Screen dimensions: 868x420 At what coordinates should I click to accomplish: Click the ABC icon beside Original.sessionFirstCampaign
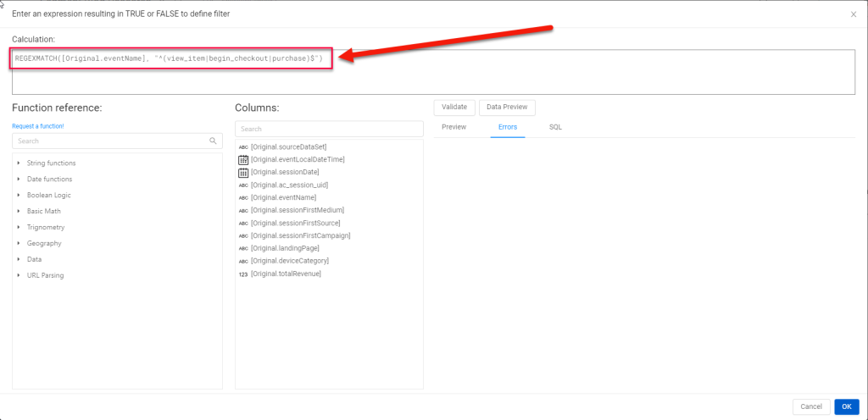pos(243,236)
